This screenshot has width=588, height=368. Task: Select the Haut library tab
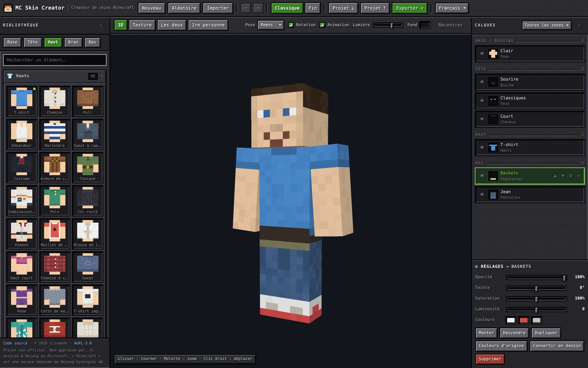(x=53, y=42)
